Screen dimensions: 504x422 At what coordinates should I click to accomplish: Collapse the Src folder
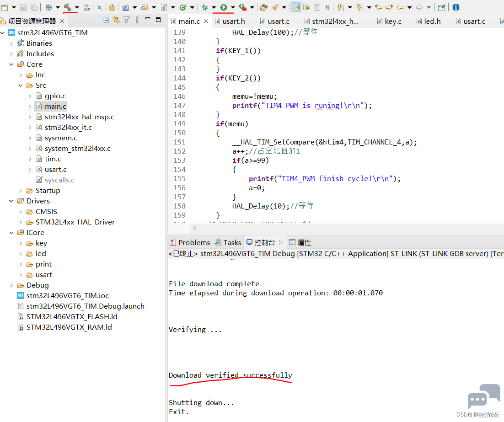point(21,85)
